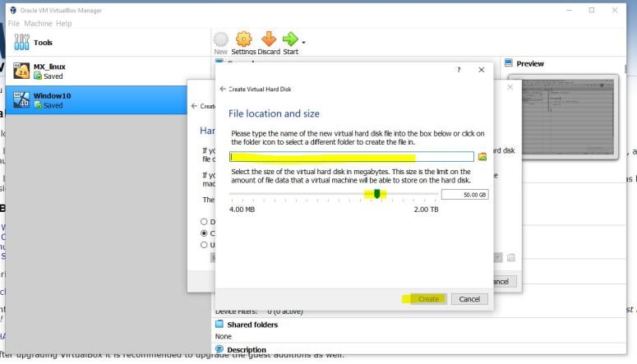Image resolution: width=637 pixels, height=364 pixels.
Task: Click the virtual disk file name field
Action: coord(352,157)
